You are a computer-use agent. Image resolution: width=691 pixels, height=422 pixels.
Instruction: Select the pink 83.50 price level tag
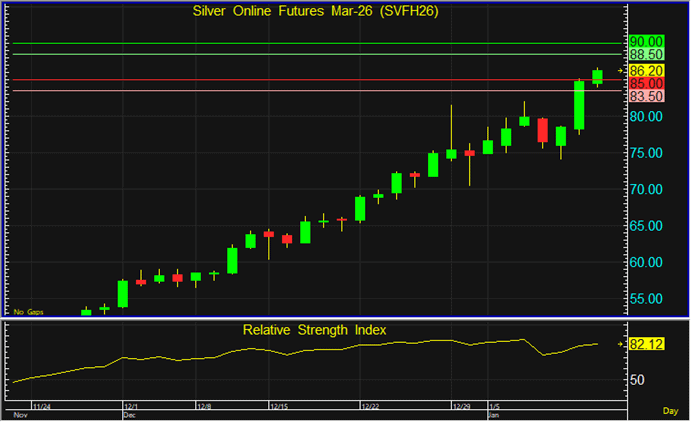[645, 96]
